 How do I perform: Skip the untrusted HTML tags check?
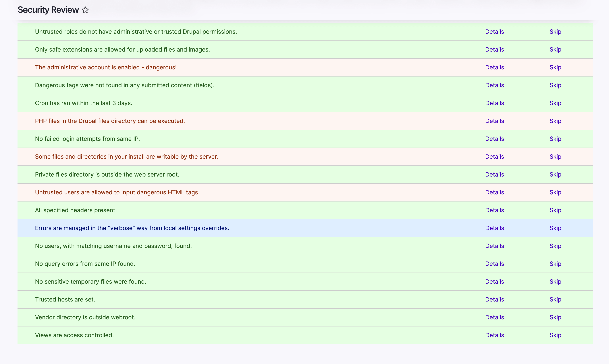click(x=556, y=192)
